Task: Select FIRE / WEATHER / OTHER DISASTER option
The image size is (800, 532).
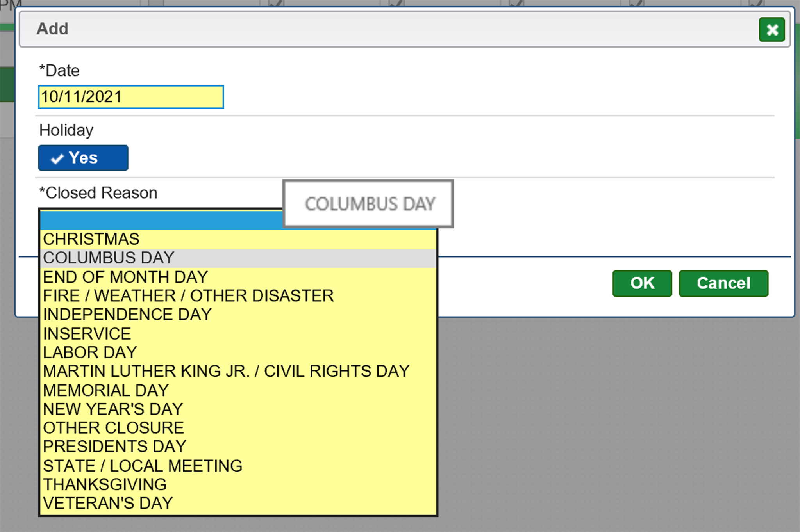Action: (188, 296)
